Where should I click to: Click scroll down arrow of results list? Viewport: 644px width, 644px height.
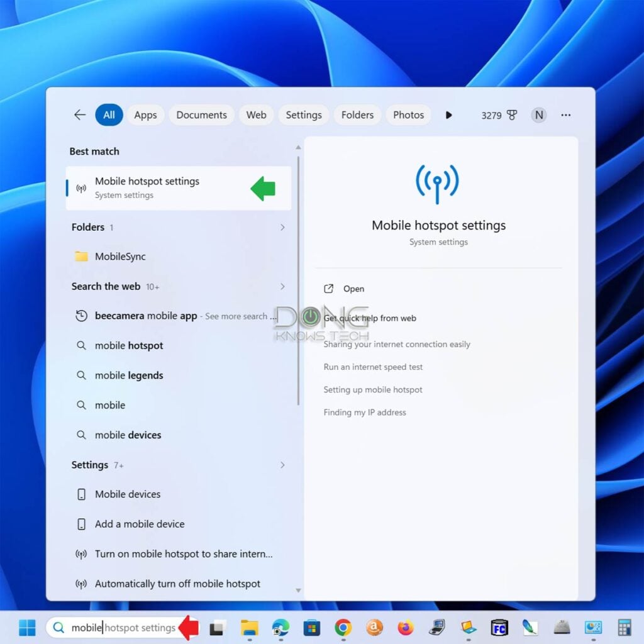point(298,591)
